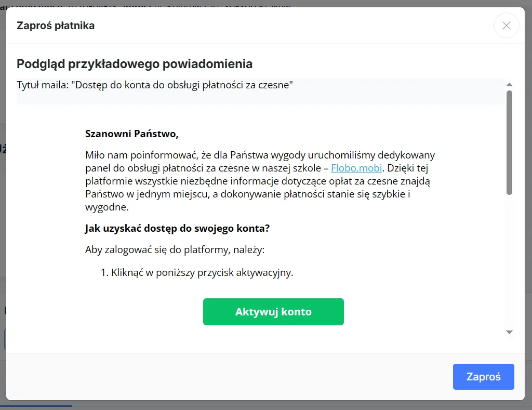Activate the account via Aktywuj konto
Image resolution: width=532 pixels, height=410 pixels.
tap(273, 311)
